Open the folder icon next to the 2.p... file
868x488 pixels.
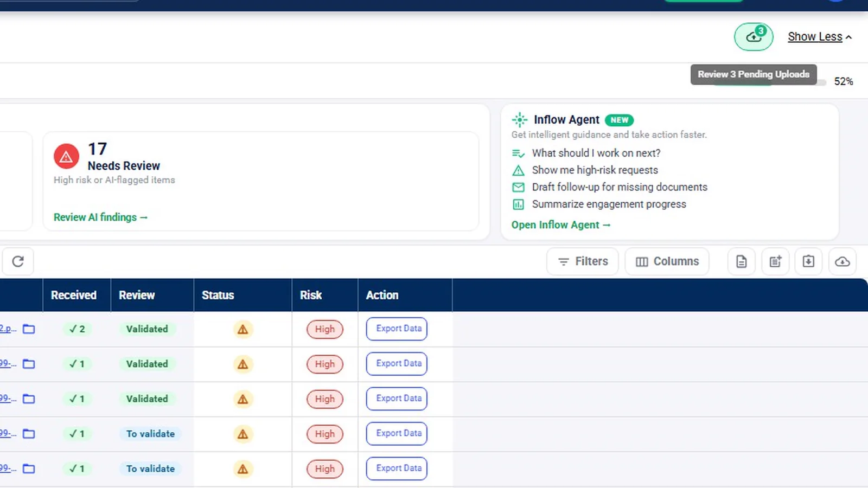[29, 329]
